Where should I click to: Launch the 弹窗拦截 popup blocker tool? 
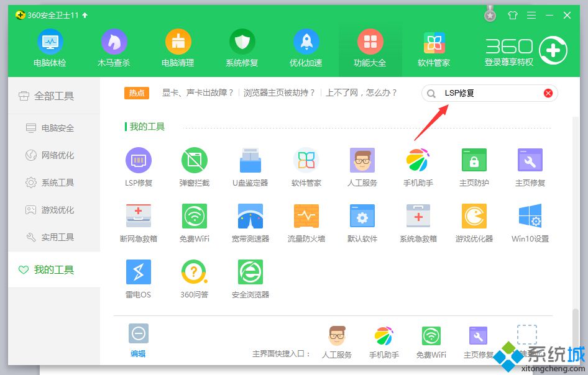pos(194,160)
